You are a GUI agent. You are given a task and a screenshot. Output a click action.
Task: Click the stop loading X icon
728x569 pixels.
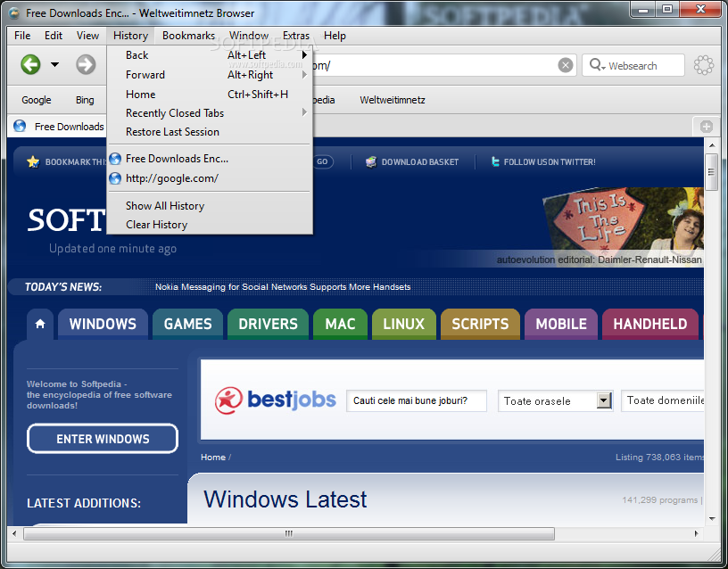pyautogui.click(x=565, y=65)
